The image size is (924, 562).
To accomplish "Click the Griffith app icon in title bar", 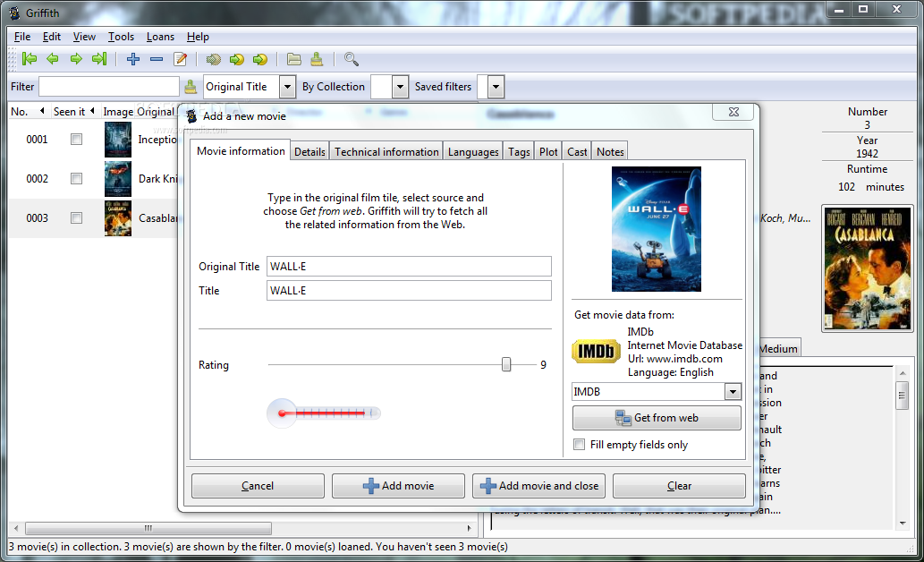I will [x=14, y=13].
